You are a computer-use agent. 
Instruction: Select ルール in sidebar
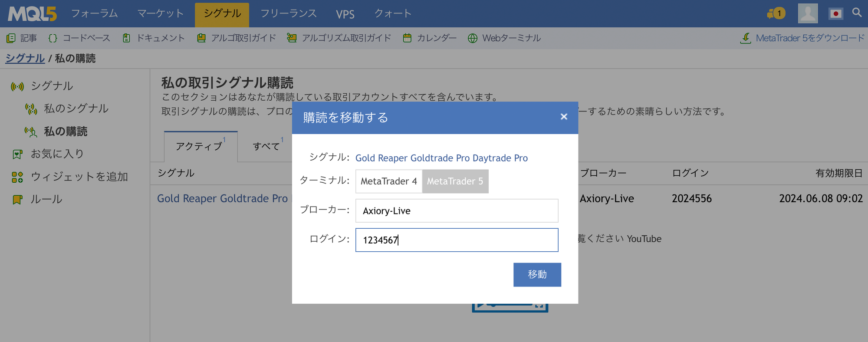pyautogui.click(x=46, y=200)
